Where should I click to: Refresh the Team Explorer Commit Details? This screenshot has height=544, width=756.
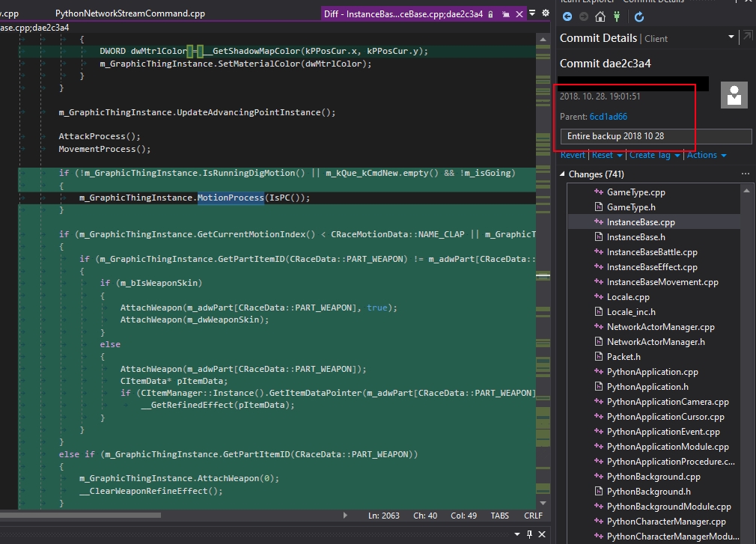[639, 17]
